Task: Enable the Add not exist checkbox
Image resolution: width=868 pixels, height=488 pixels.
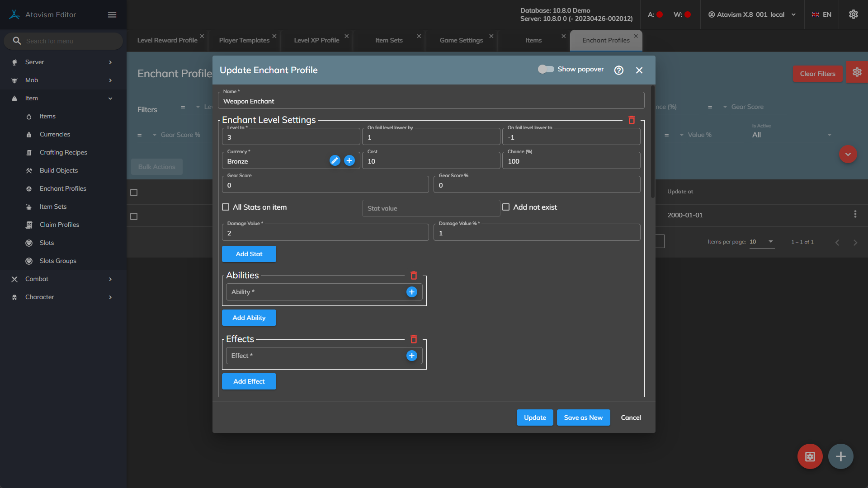Action: point(506,207)
